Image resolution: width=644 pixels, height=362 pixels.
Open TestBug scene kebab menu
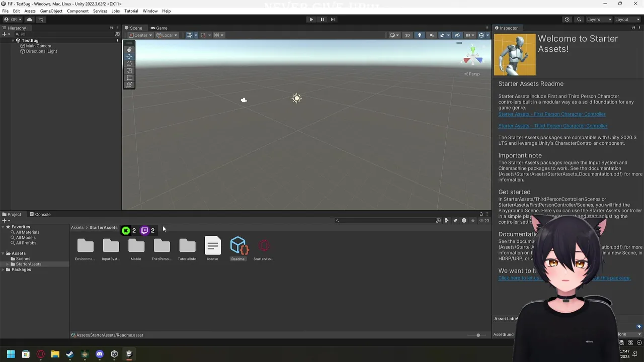[x=117, y=40]
